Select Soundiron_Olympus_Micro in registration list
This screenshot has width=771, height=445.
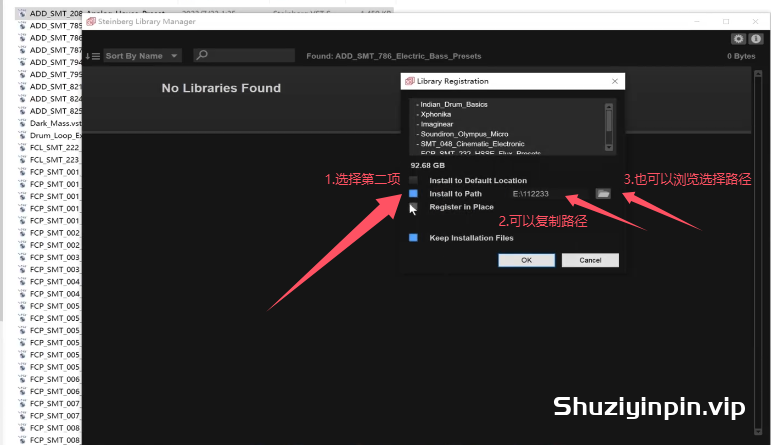pyautogui.click(x=464, y=134)
